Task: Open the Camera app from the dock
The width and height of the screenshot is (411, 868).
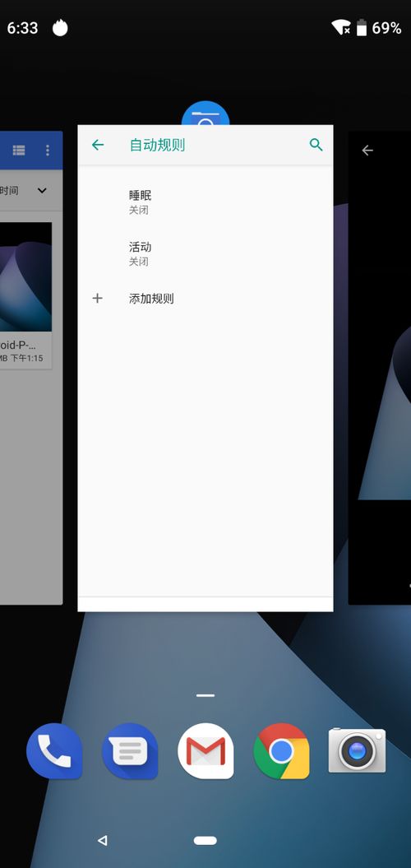Action: (x=358, y=750)
